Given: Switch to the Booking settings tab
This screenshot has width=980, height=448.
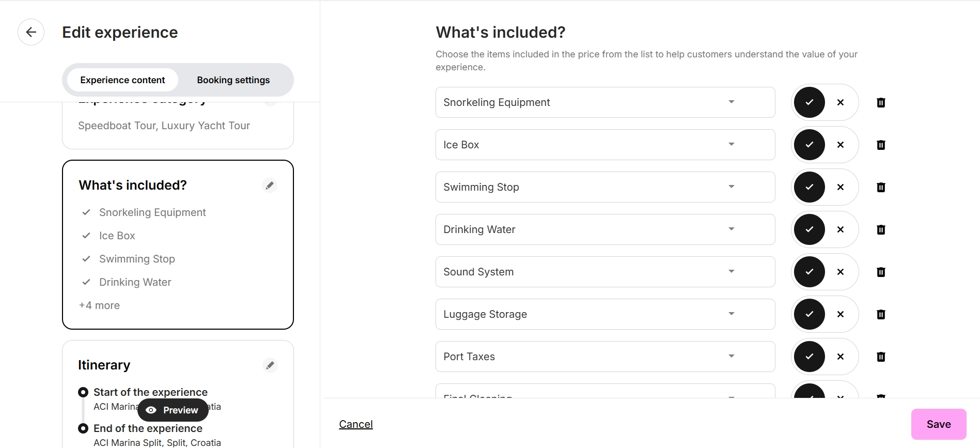Looking at the screenshot, I should [233, 80].
